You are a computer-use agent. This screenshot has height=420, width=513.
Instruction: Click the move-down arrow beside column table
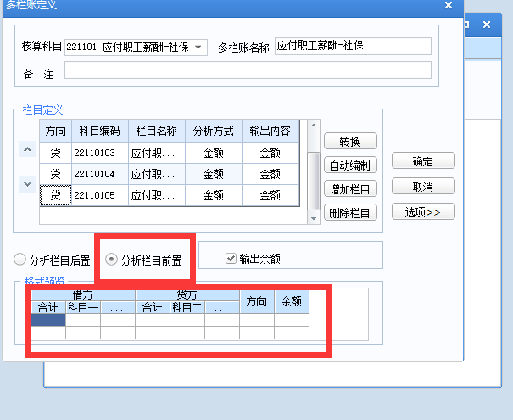(x=27, y=184)
